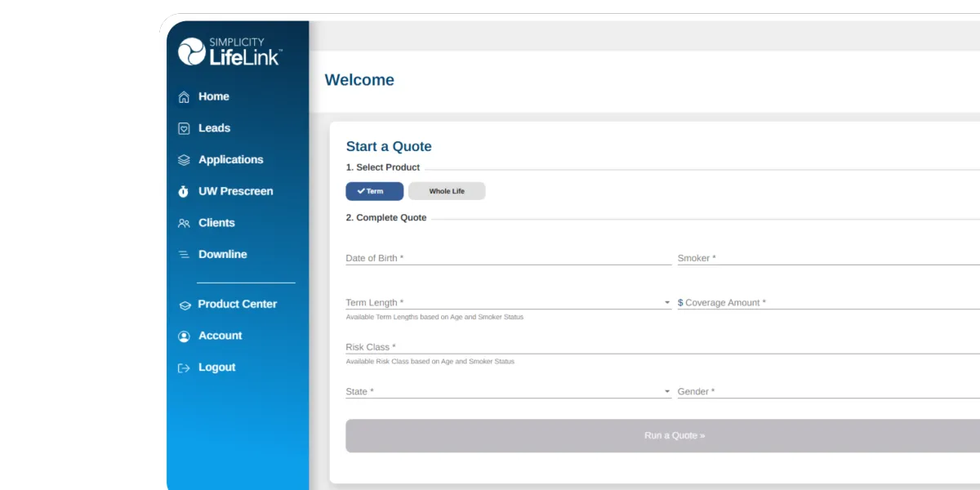Select Logout in the sidebar

coord(217,367)
